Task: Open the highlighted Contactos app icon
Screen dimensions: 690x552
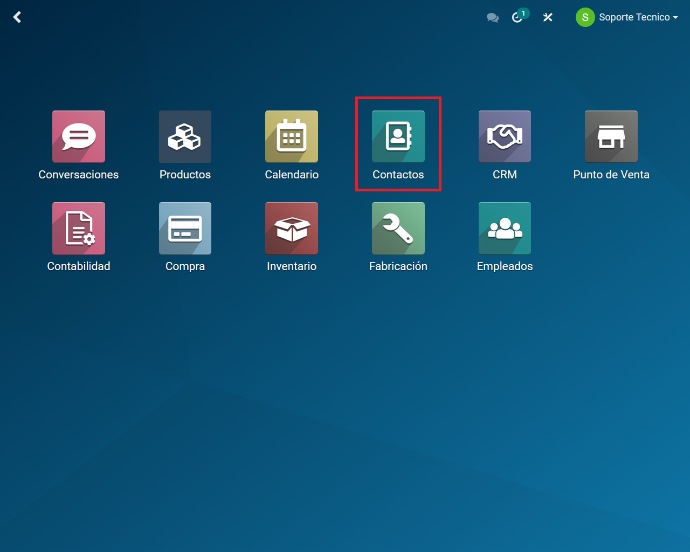Action: [398, 137]
